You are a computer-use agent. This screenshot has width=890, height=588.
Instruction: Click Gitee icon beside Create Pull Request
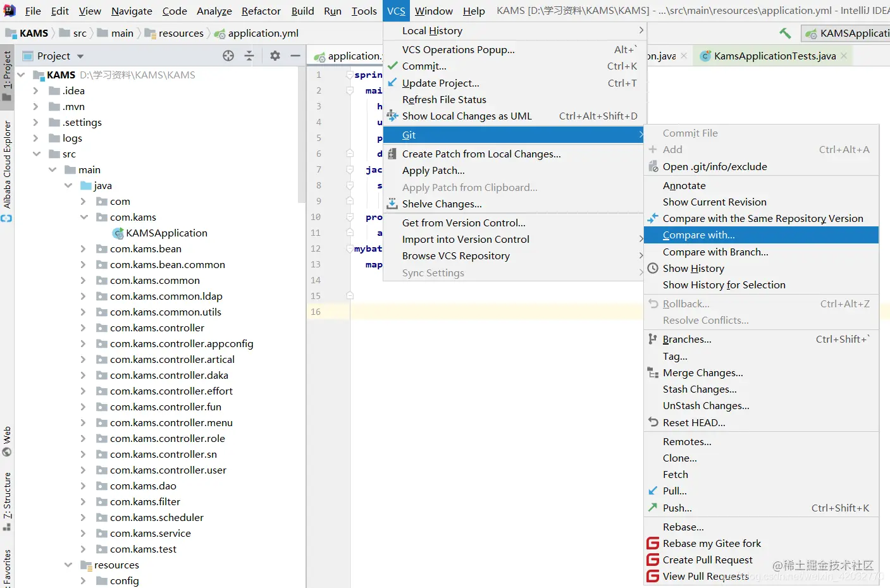[x=653, y=560]
